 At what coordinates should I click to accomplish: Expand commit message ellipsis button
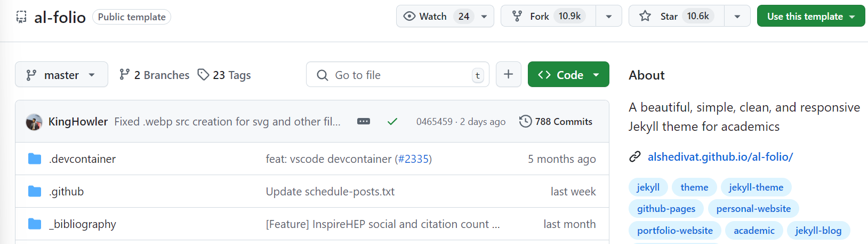pos(364,122)
